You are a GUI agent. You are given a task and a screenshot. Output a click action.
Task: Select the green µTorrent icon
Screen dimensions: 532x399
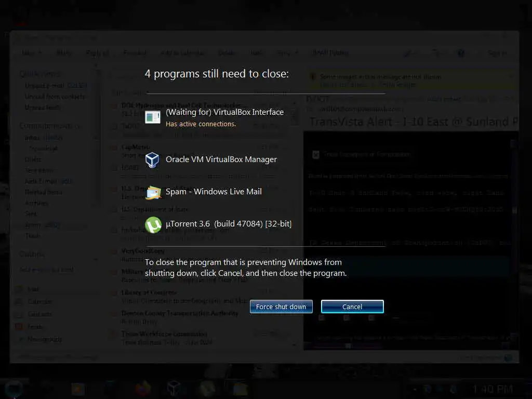click(153, 224)
